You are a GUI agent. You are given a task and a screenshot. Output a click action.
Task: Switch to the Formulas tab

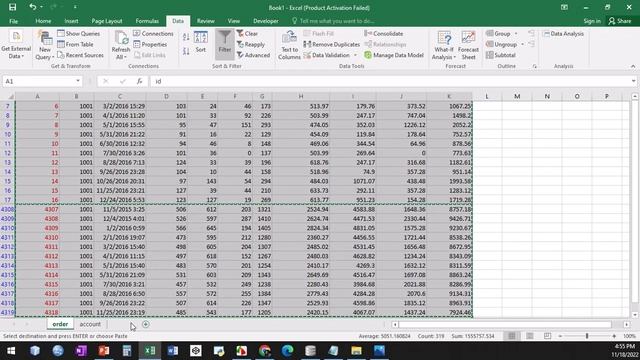[x=147, y=21]
